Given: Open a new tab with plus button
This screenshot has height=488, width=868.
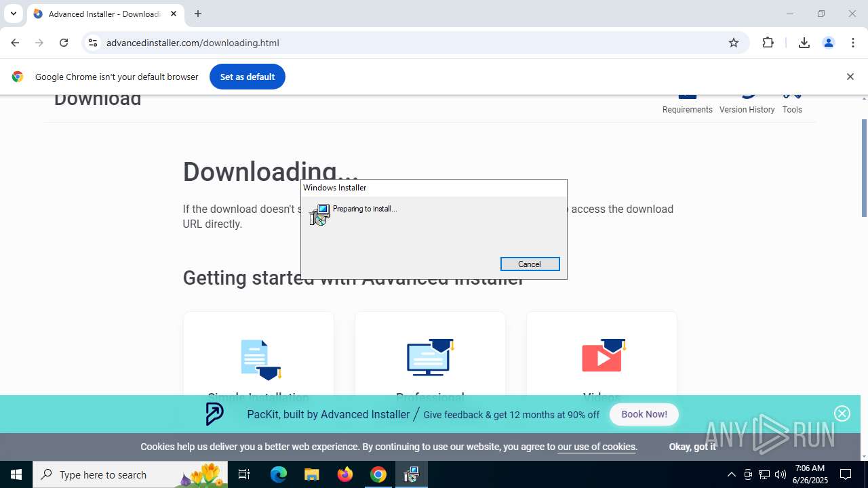Looking at the screenshot, I should point(198,14).
